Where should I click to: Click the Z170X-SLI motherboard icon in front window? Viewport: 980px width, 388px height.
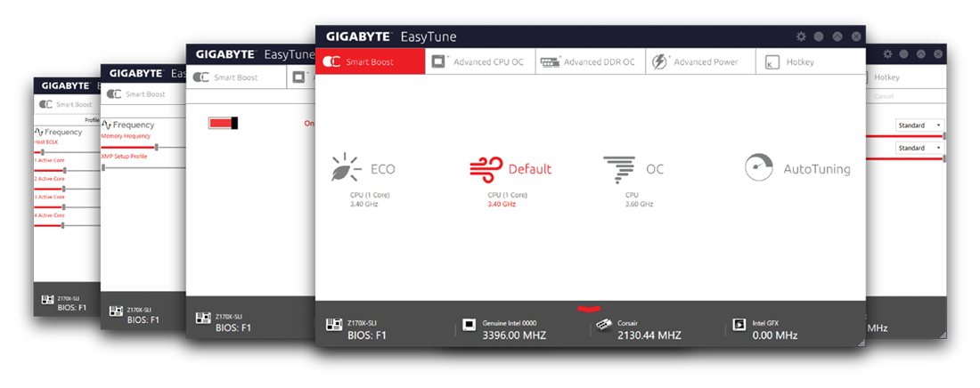(x=334, y=327)
